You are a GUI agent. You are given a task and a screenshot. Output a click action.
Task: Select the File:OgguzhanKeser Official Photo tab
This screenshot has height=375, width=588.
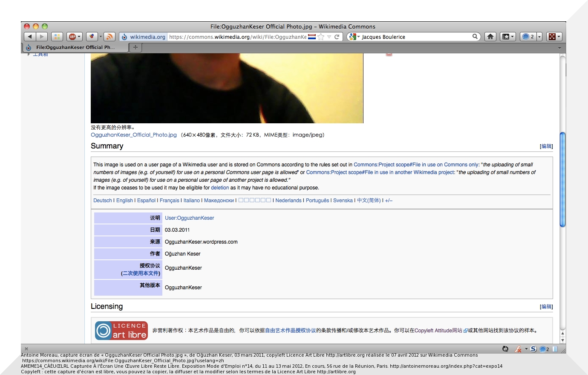[75, 47]
